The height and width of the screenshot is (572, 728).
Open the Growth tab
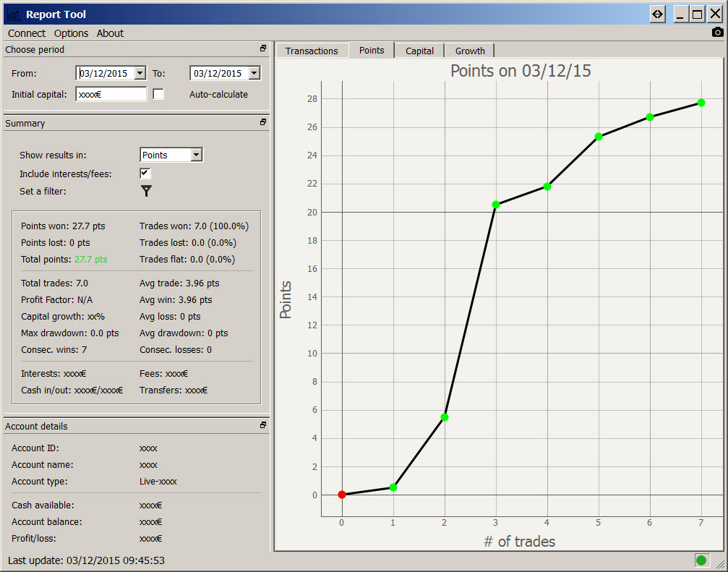[x=470, y=51]
